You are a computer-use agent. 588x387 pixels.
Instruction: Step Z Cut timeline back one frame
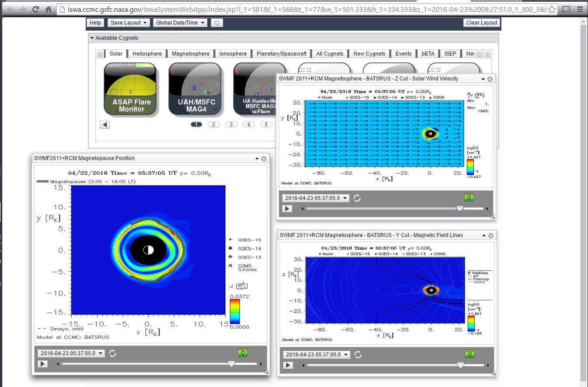[302, 209]
